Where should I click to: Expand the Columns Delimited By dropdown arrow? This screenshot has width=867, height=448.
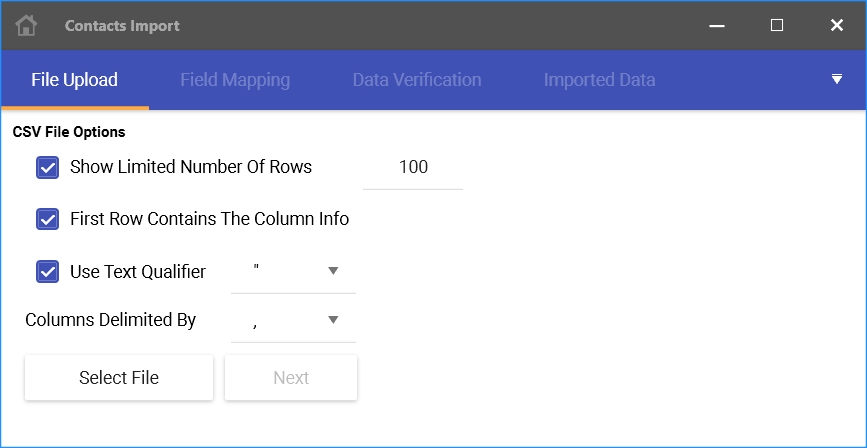(x=333, y=320)
